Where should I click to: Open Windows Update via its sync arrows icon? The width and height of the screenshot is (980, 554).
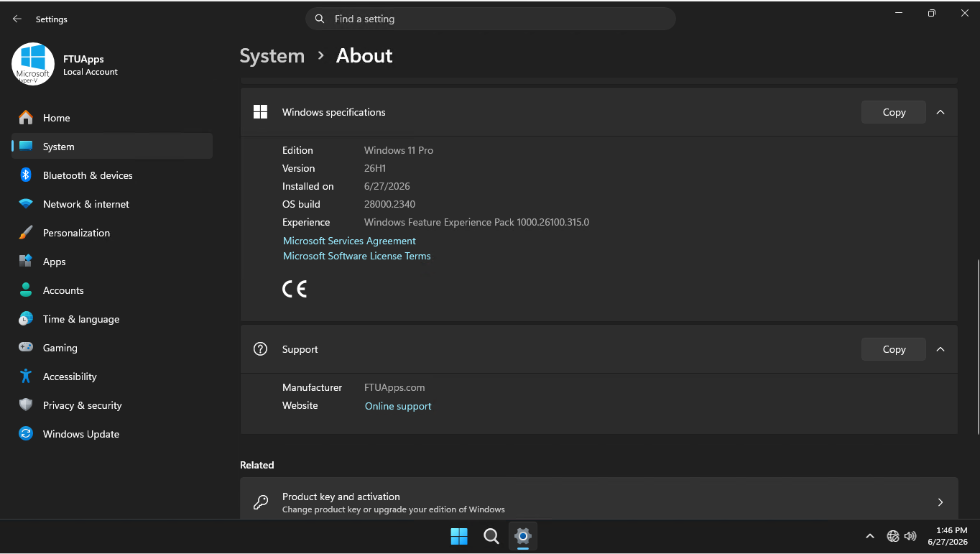[26, 434]
